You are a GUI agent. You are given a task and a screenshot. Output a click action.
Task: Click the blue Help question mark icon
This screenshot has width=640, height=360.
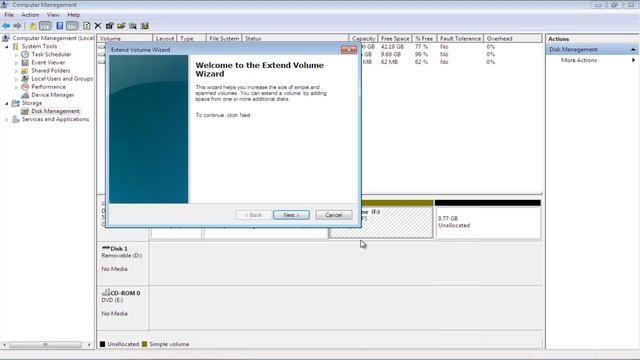pos(60,26)
